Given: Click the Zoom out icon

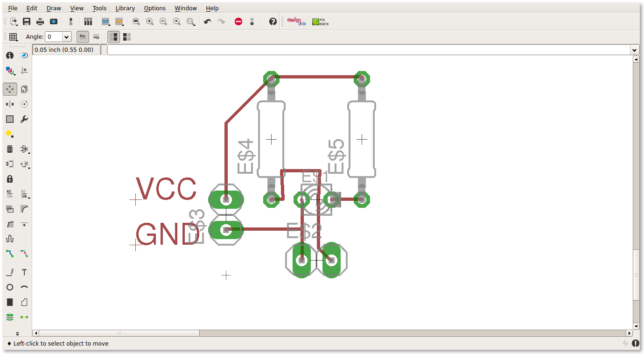Looking at the screenshot, I should click(x=163, y=21).
